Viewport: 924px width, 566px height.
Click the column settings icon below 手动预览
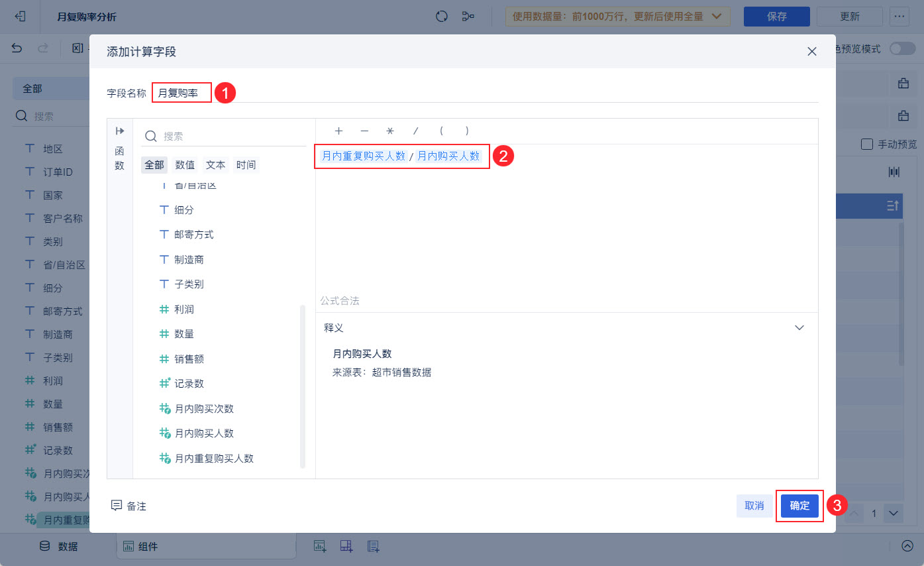click(x=894, y=172)
